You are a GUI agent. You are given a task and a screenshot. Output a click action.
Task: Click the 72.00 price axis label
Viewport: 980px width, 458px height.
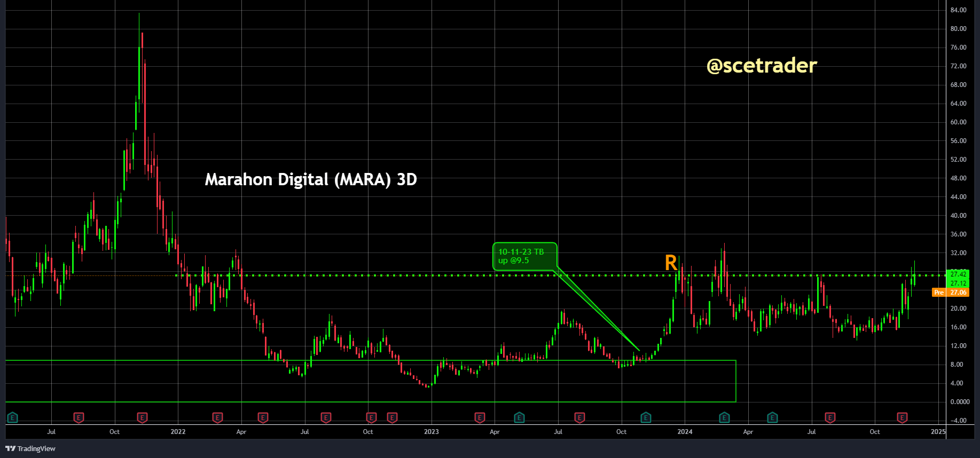tap(958, 66)
